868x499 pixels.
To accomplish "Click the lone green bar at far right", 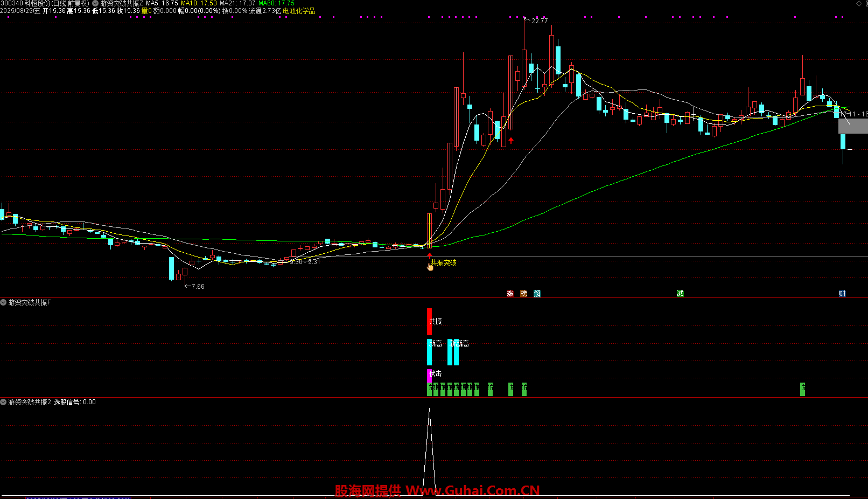I will click(x=802, y=389).
